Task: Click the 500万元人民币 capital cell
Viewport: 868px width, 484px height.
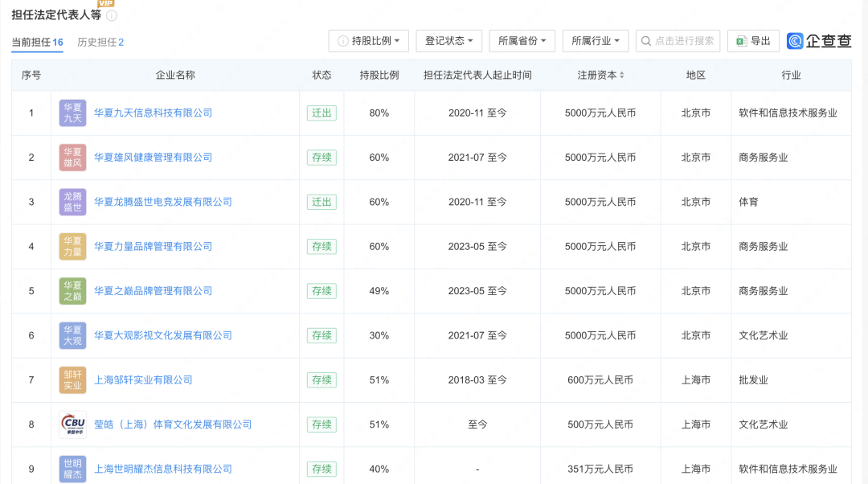Action: pos(600,425)
